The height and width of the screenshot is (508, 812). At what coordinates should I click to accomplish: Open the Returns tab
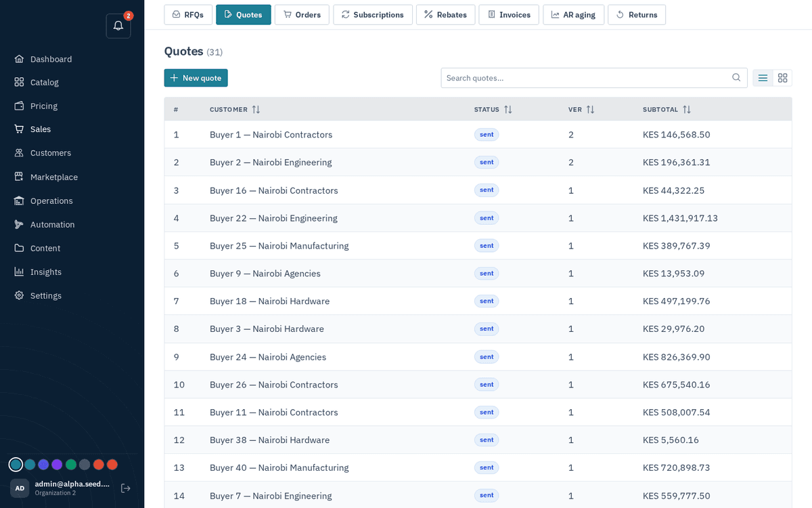click(x=637, y=15)
